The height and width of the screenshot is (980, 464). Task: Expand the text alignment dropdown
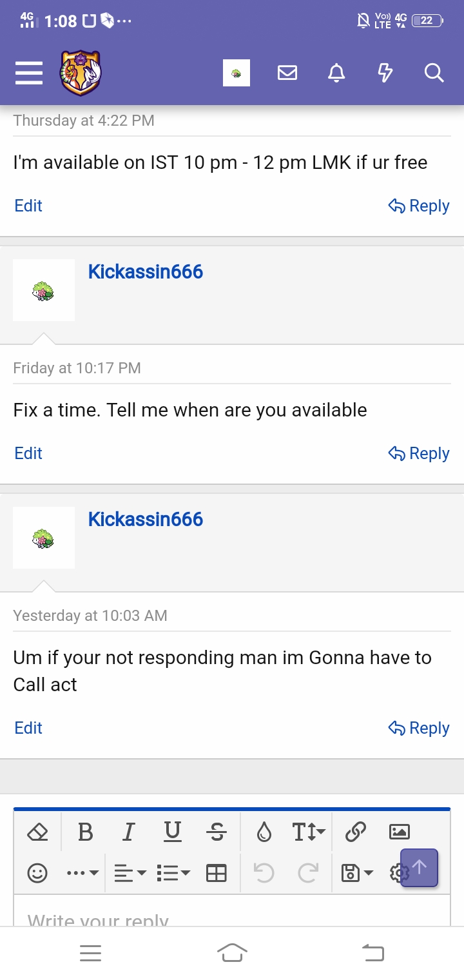point(130,873)
